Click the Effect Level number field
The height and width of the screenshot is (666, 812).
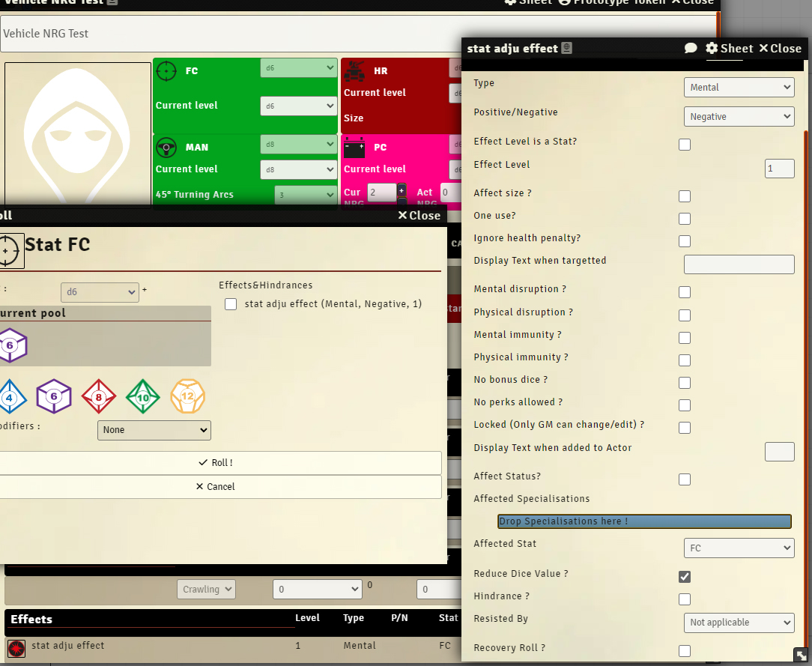(779, 169)
